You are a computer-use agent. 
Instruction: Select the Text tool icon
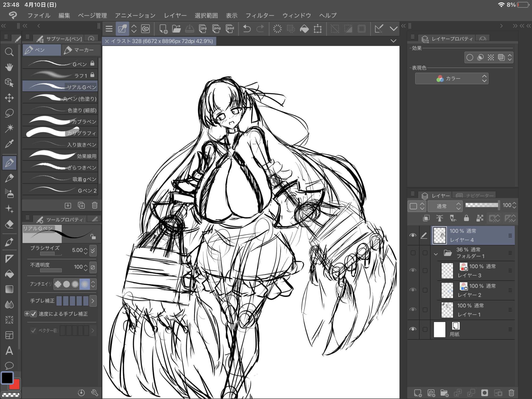[9, 351]
